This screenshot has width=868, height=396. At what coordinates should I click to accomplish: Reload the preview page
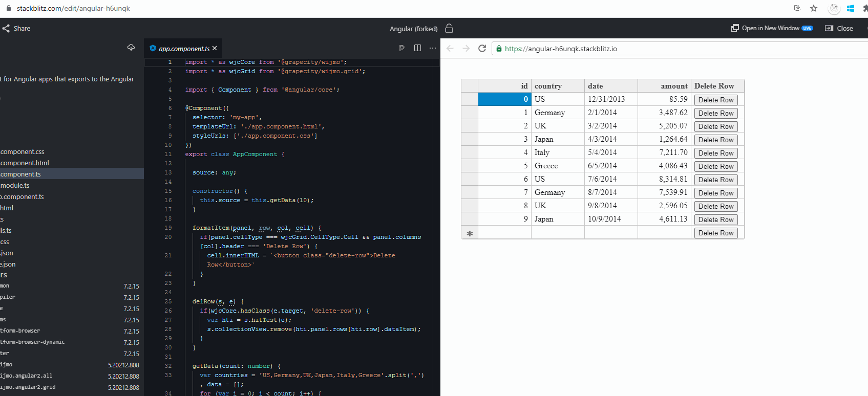[482, 49]
